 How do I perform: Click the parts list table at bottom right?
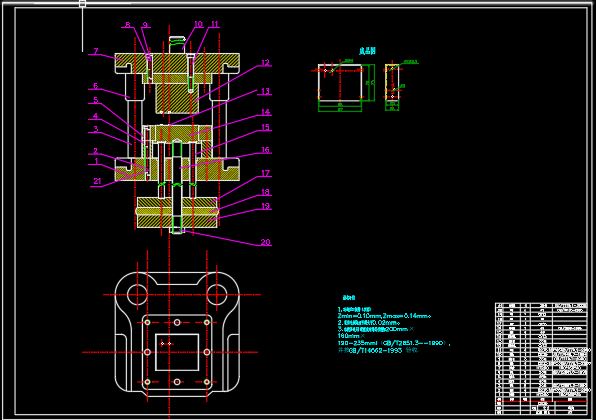tap(541, 358)
